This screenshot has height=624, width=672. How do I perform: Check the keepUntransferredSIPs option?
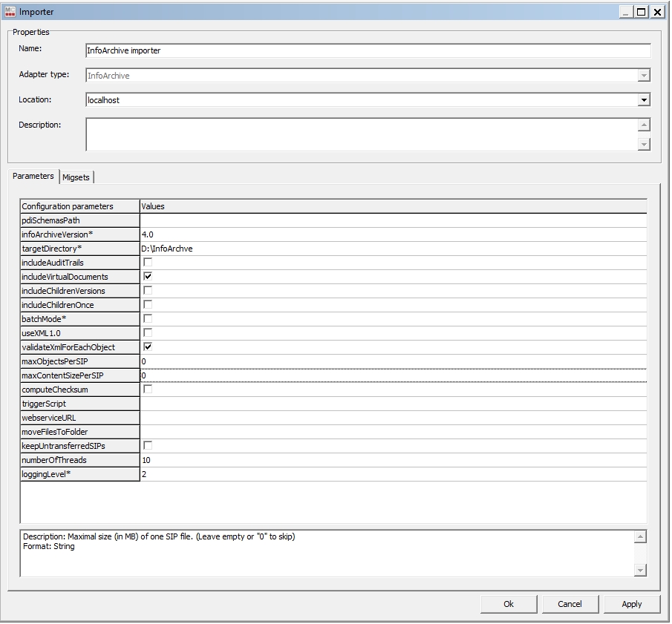[x=148, y=445]
